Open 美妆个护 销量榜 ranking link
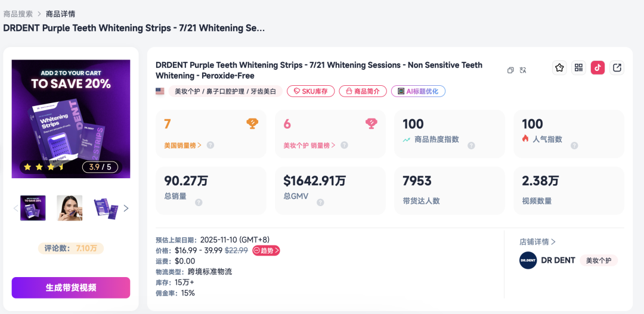 pos(309,145)
